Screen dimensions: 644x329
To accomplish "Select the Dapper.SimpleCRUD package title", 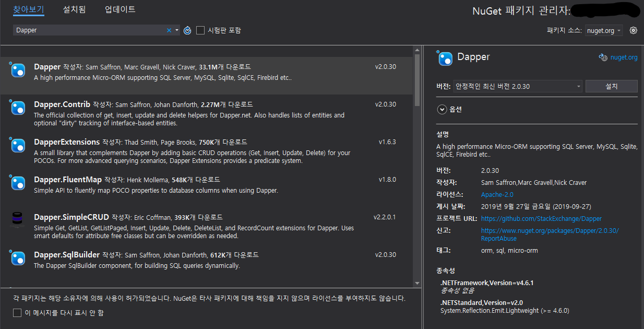I will 72,217.
